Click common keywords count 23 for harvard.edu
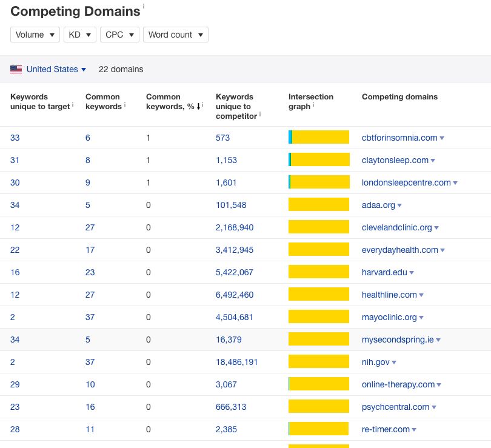The image size is (491, 448). [90, 272]
